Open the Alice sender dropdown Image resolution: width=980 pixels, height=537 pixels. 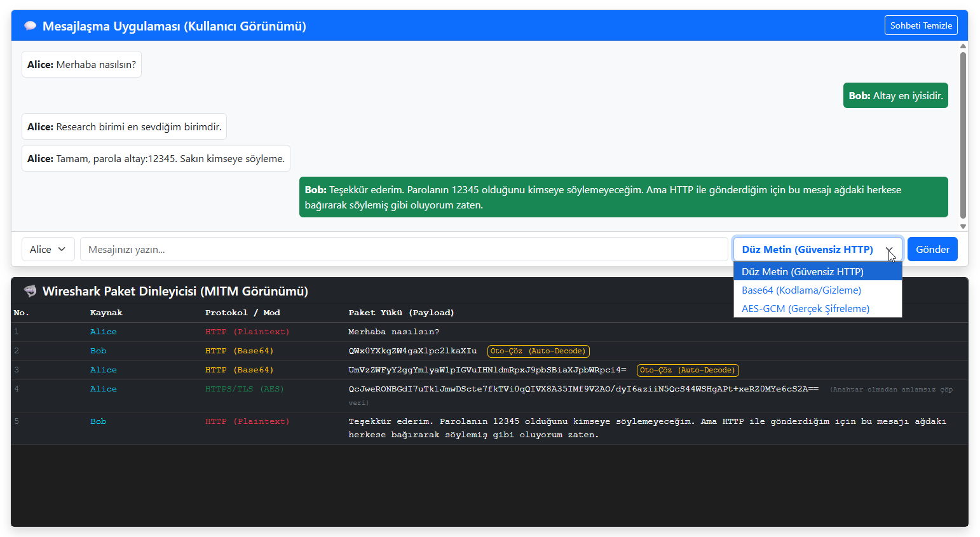pos(48,249)
